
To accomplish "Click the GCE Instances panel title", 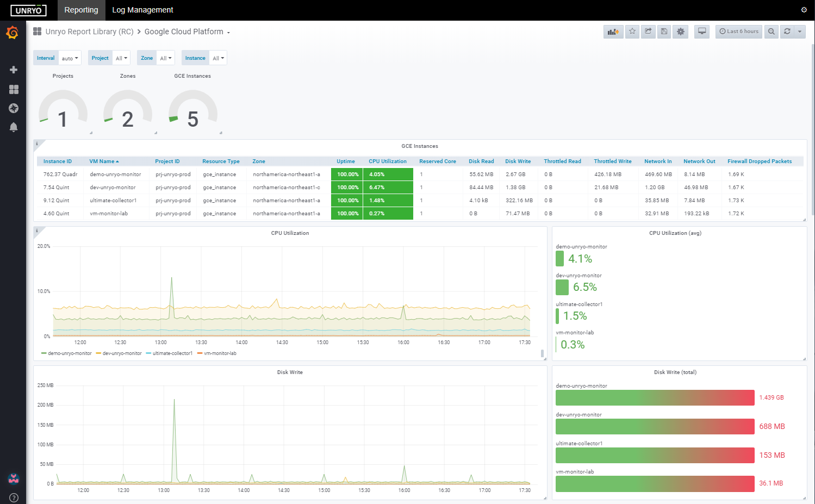I will pos(420,146).
